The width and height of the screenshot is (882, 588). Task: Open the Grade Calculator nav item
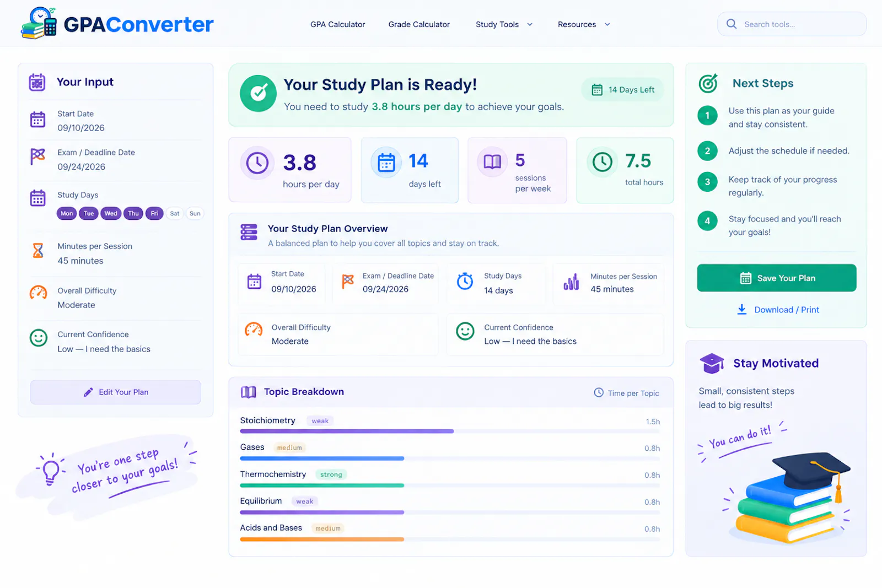coord(419,24)
